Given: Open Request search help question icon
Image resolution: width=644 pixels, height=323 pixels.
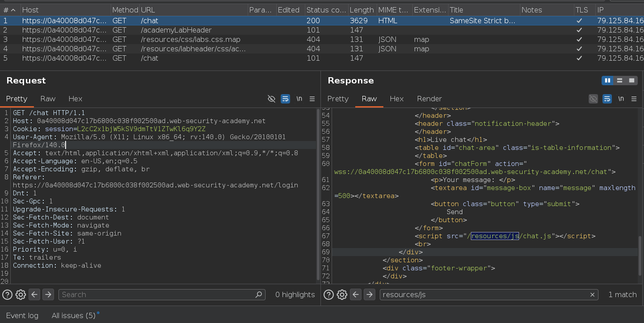Looking at the screenshot, I should (x=7, y=294).
